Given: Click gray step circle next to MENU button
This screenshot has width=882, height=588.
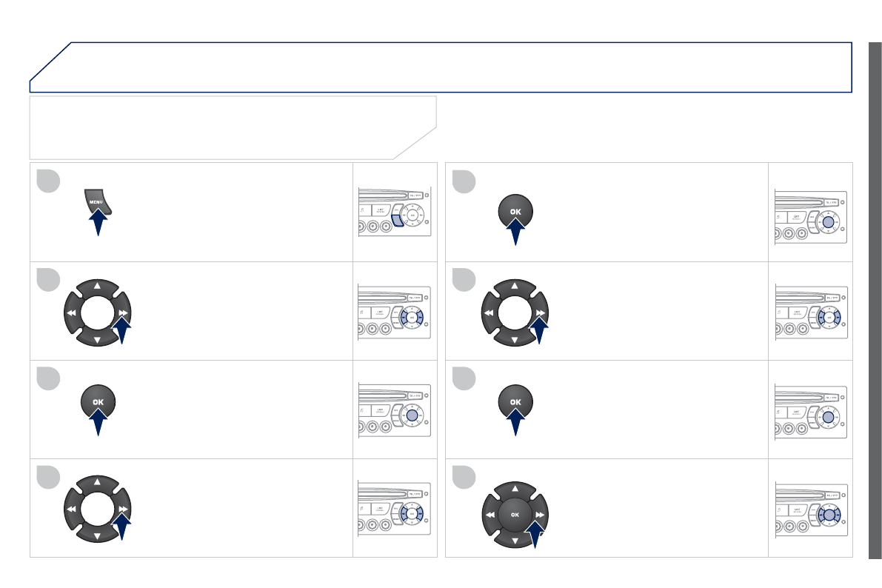Looking at the screenshot, I should [x=48, y=181].
